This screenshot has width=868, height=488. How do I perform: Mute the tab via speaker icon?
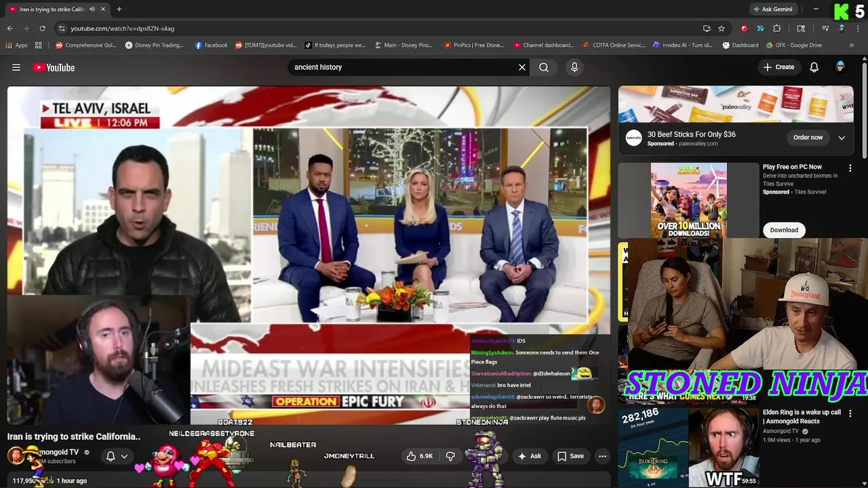tap(92, 9)
